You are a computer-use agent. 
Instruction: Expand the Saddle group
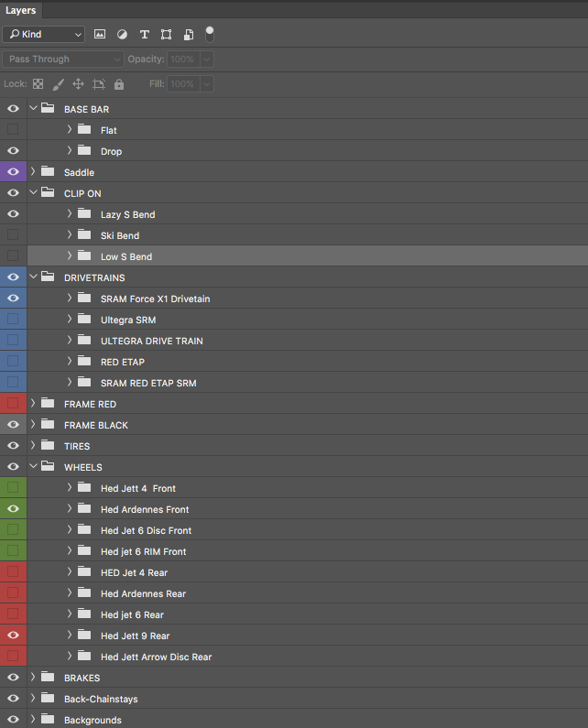pos(33,171)
